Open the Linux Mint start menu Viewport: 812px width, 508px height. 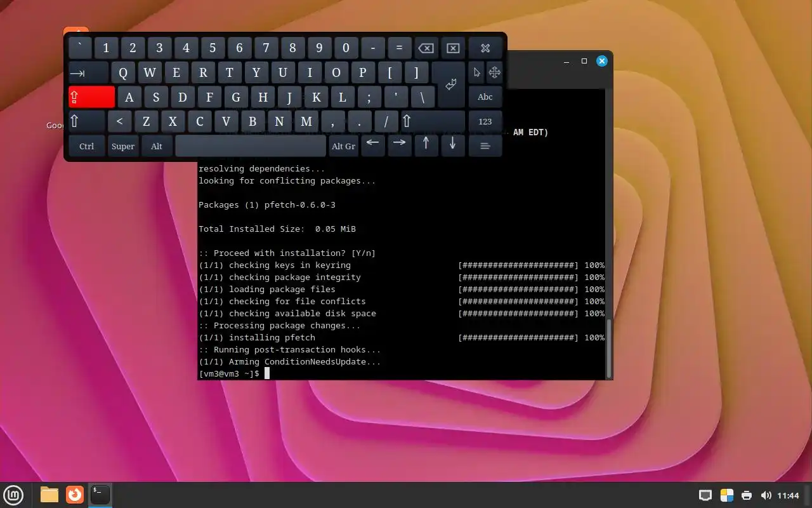13,495
